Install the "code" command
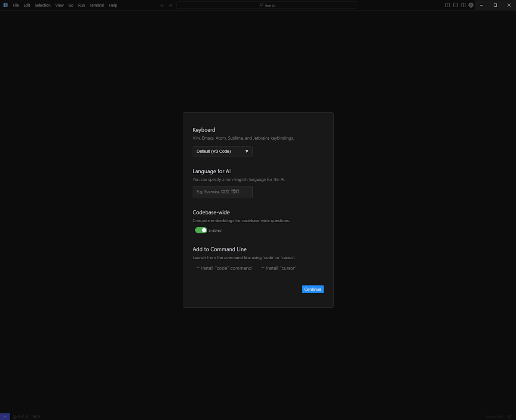The width and height of the screenshot is (516, 420). (224, 268)
